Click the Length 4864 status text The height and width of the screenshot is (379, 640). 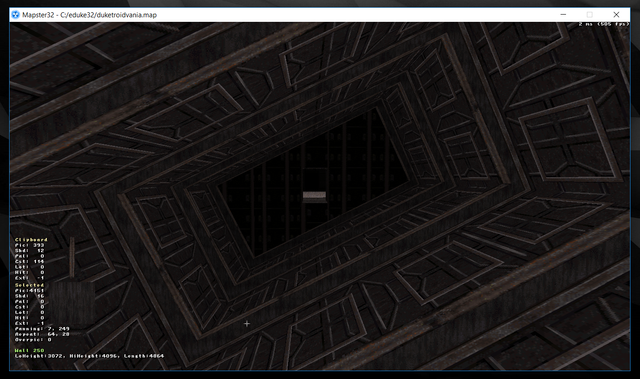click(144, 356)
